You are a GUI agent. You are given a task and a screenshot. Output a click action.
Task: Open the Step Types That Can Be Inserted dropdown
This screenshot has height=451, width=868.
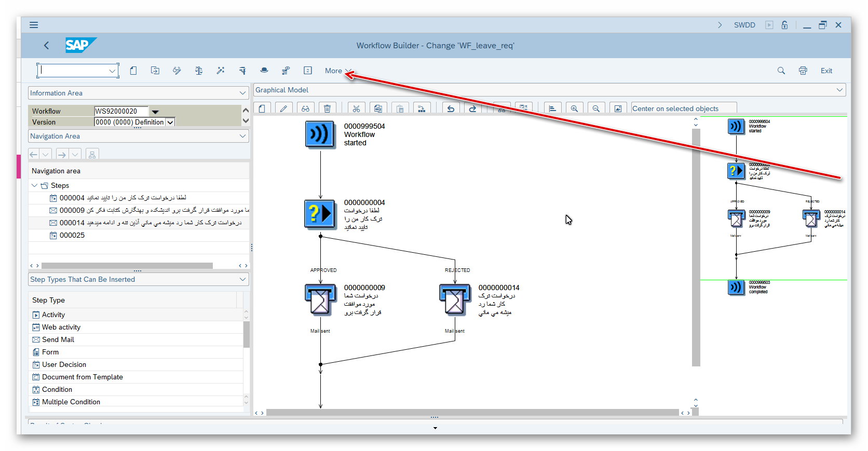(x=242, y=279)
